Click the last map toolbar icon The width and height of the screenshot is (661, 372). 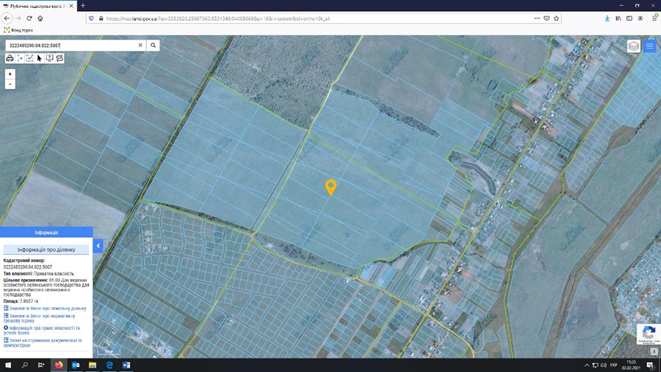(x=59, y=58)
